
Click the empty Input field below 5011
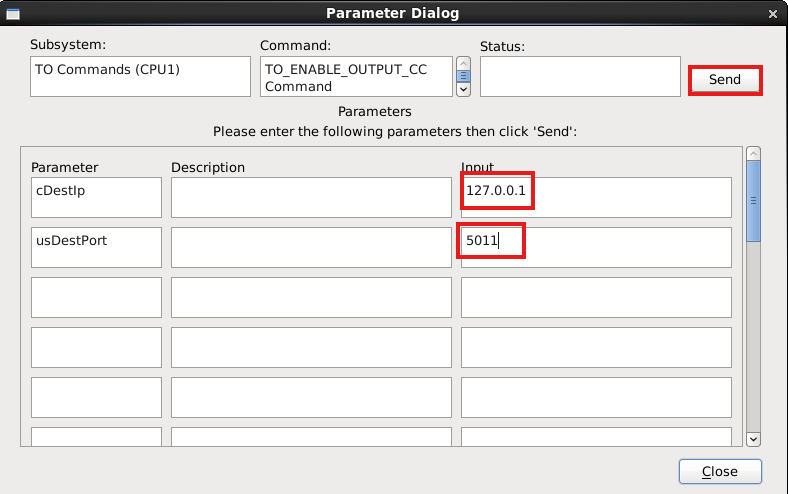point(595,297)
